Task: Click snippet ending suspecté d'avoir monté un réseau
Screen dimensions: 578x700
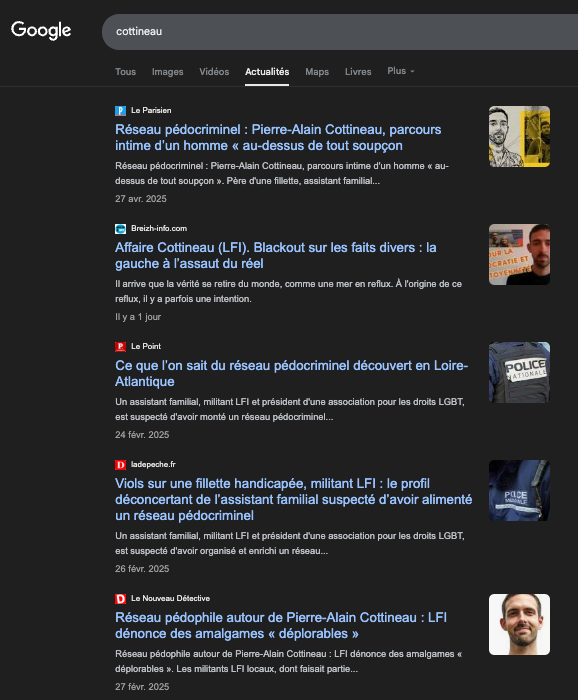Action: [290, 409]
